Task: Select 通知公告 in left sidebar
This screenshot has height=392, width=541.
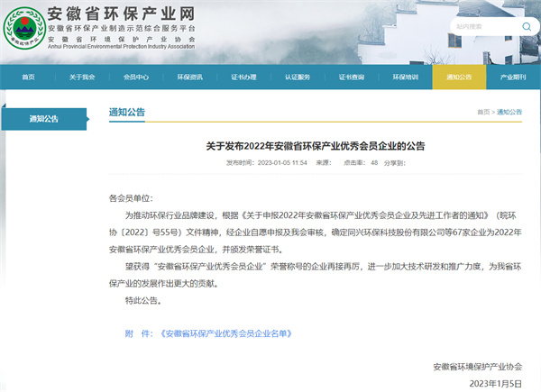Action: point(43,118)
